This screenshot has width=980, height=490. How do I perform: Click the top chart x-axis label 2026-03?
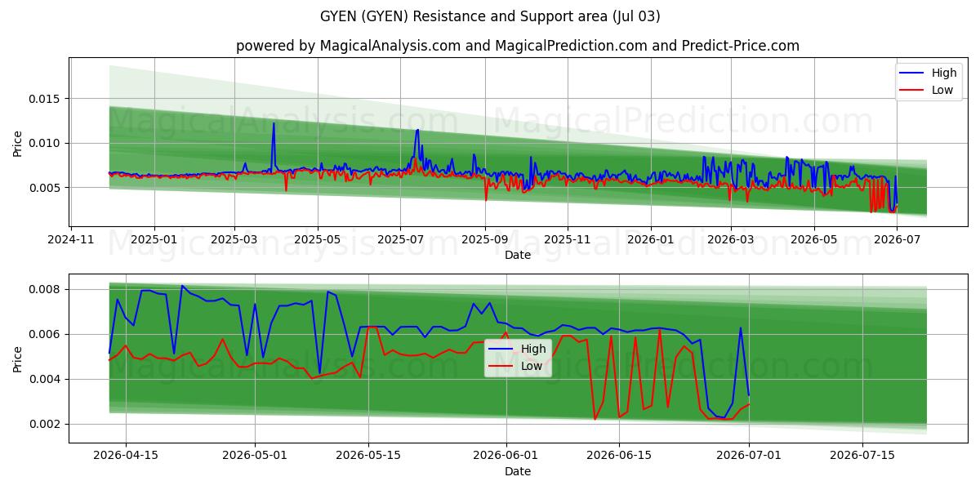coord(730,239)
